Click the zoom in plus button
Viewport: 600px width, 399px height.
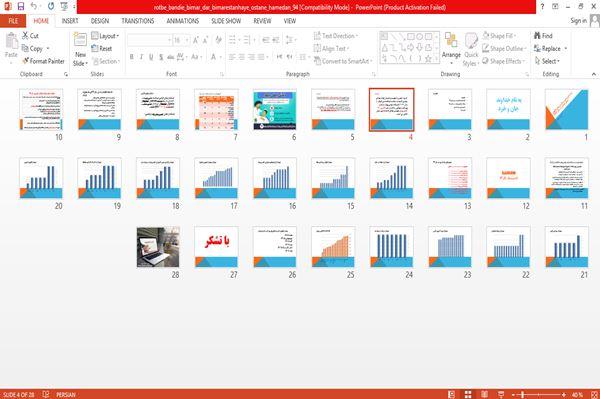point(564,394)
